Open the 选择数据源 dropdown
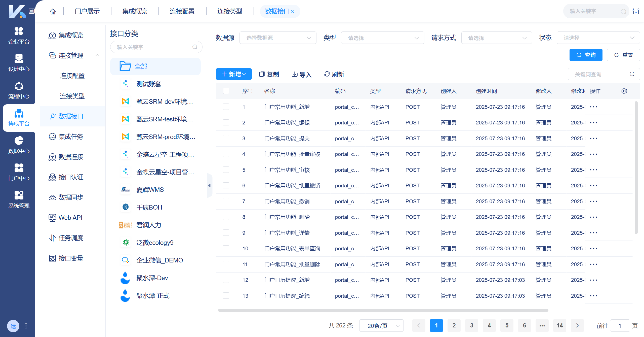 click(278, 38)
